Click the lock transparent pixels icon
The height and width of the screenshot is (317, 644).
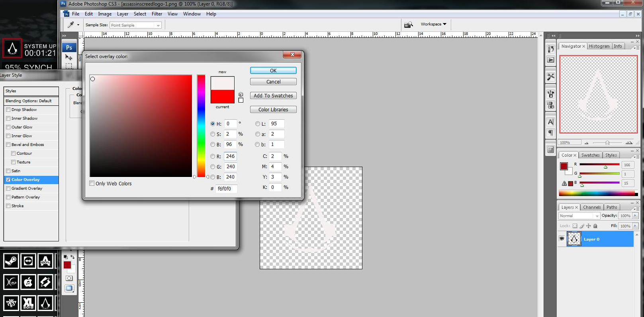click(575, 226)
